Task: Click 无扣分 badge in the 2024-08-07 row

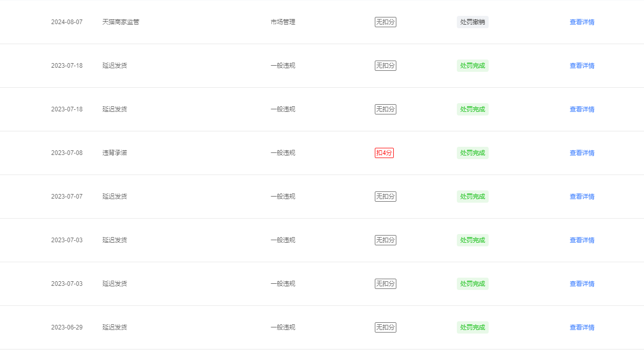Action: [386, 22]
